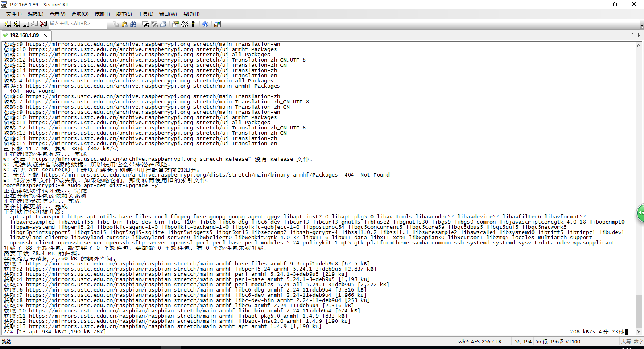Click the 56, 194 cursor position status

tap(523, 342)
